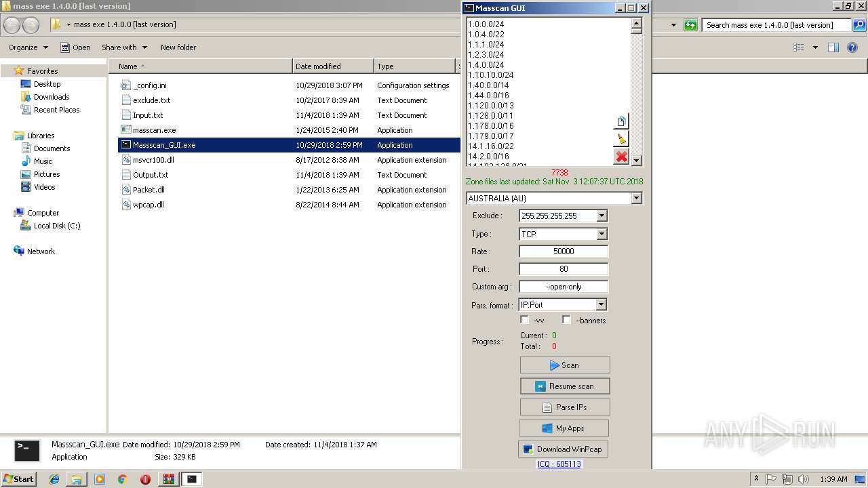Image resolution: width=868 pixels, height=488 pixels.
Task: Select 1.1.1.0/24 in the IP list
Action: coord(486,45)
